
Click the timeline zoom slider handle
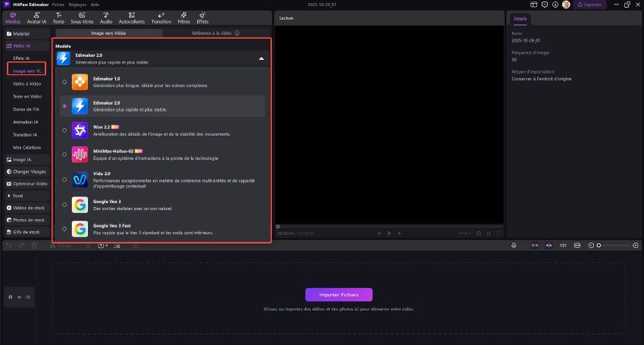click(599, 246)
